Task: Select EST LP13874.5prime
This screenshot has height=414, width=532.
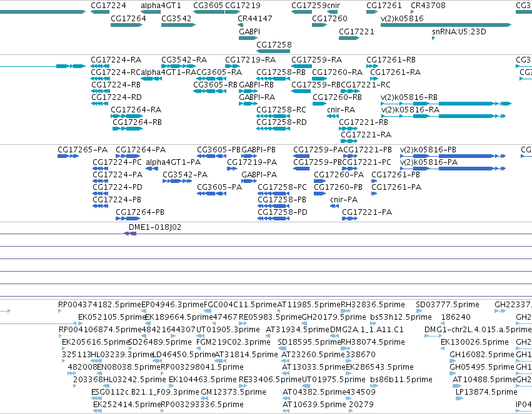Action: (459, 398)
